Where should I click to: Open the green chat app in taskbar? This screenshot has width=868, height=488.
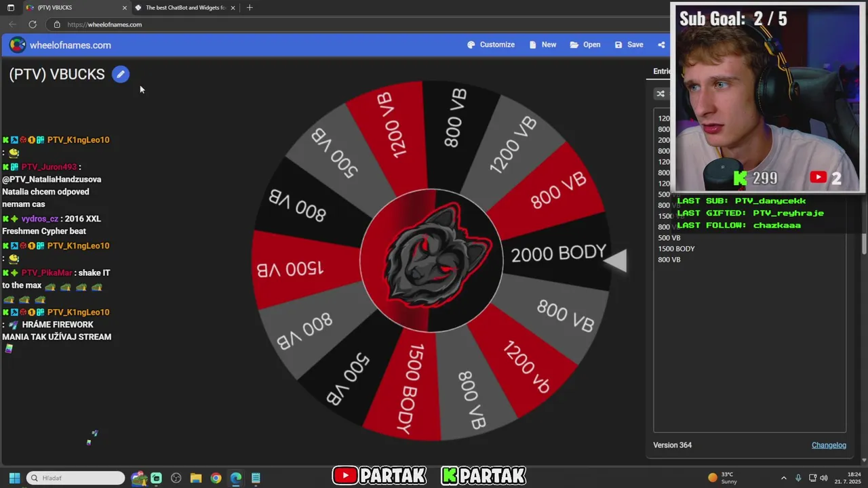(x=156, y=478)
